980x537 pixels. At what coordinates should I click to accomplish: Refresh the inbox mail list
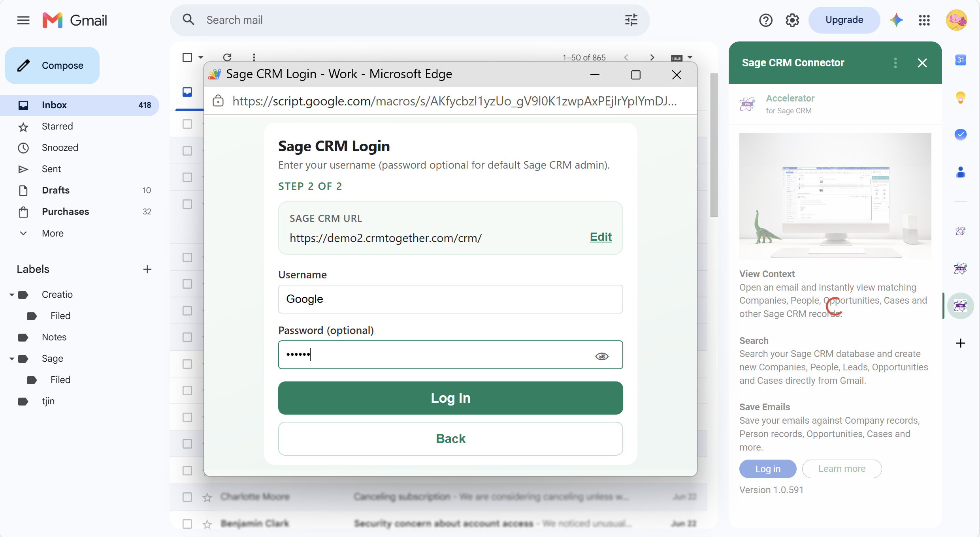(227, 57)
